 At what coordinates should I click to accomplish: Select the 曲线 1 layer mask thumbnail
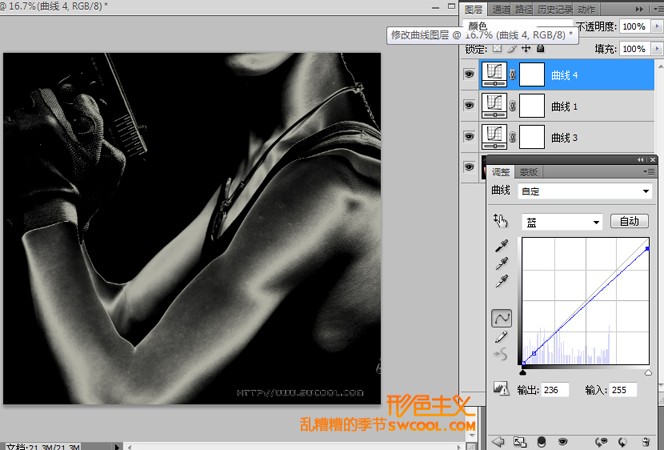tap(532, 106)
